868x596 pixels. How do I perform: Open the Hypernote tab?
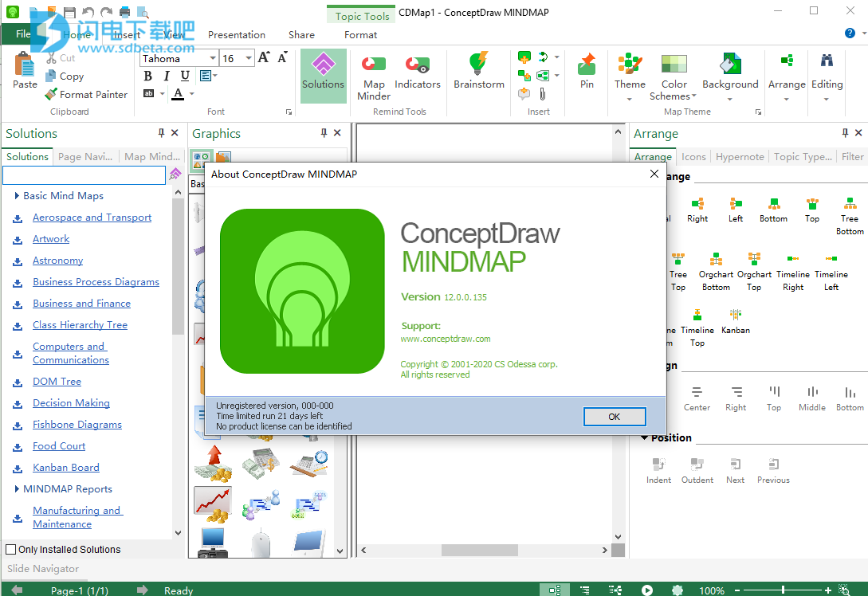740,157
